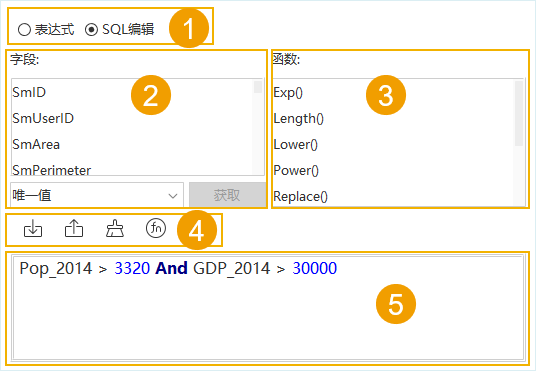Click the fields list scrollbar
This screenshot has height=371, width=536.
coord(258,127)
